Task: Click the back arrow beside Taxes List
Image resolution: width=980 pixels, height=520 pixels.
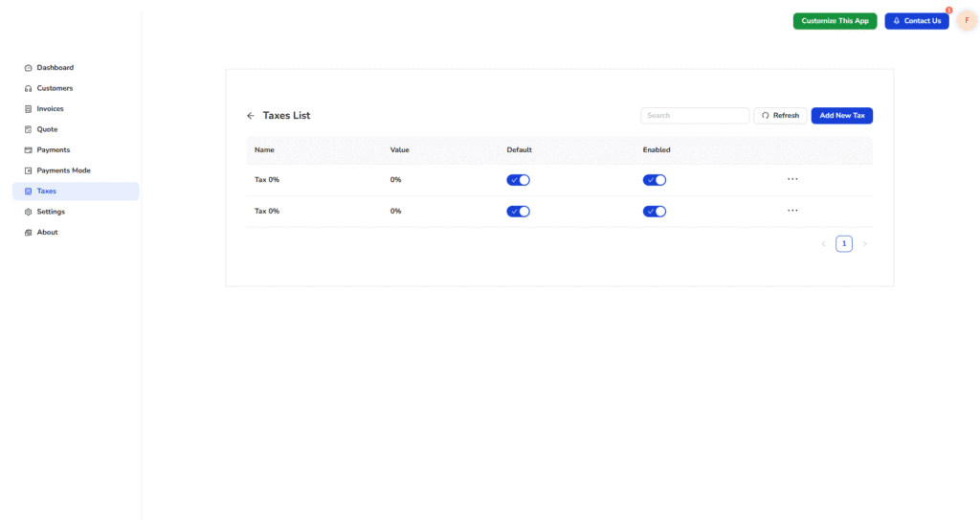Action: pyautogui.click(x=251, y=116)
